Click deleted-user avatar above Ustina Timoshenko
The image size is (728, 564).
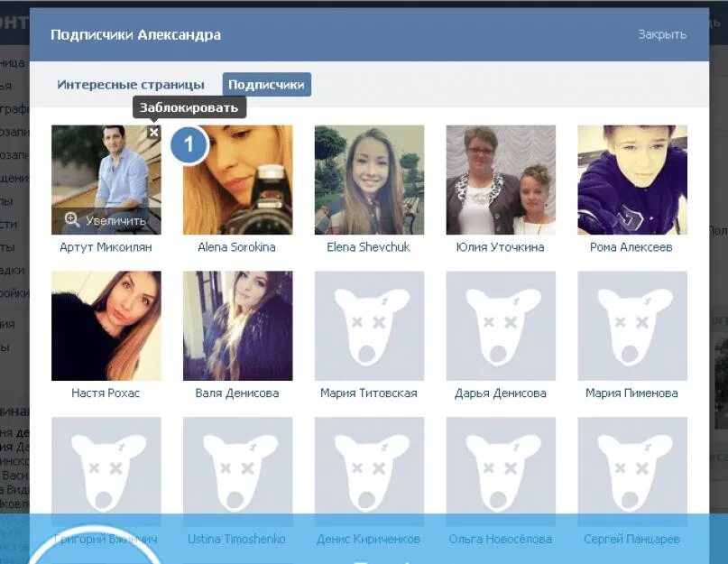[238, 472]
